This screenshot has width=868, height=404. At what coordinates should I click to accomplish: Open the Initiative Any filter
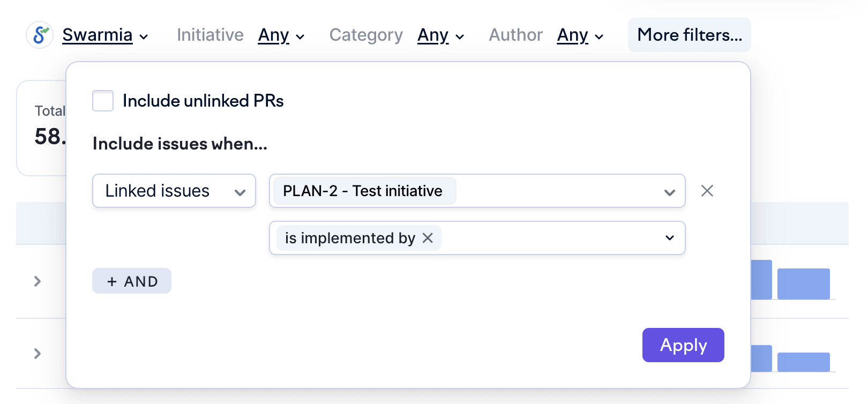281,35
